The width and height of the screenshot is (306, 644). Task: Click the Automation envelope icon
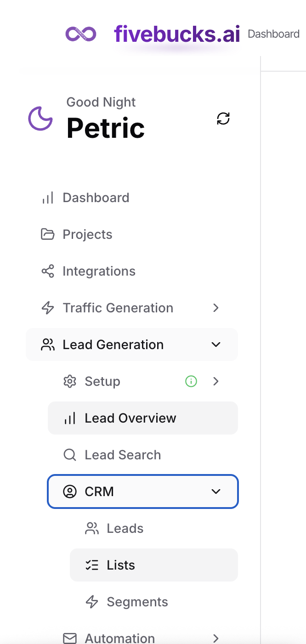click(x=70, y=638)
